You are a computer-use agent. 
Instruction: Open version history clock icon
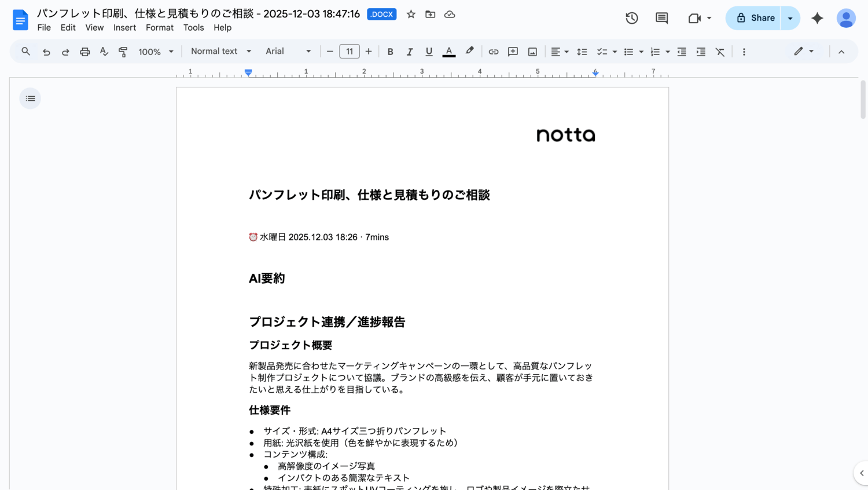coord(632,18)
